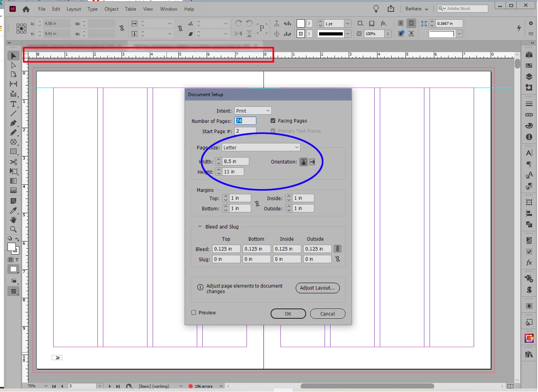Click OK in Document Setup dialog
The image size is (538, 392).
click(288, 314)
